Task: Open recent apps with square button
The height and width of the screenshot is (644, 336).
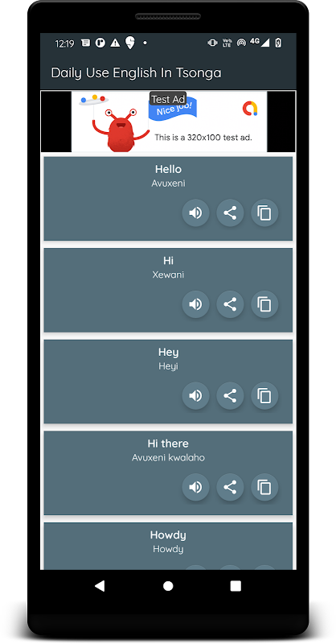Action: pyautogui.click(x=236, y=586)
